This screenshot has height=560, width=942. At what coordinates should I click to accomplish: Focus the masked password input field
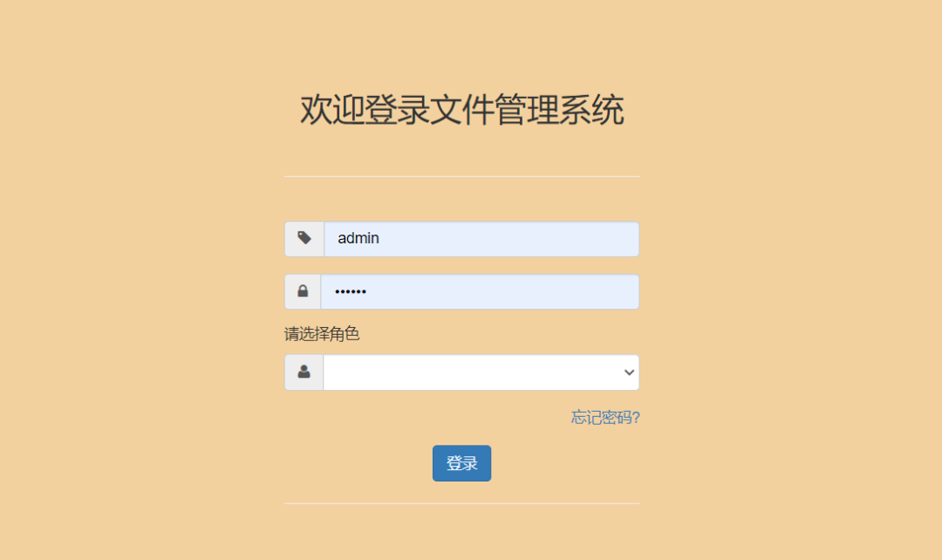(x=480, y=292)
